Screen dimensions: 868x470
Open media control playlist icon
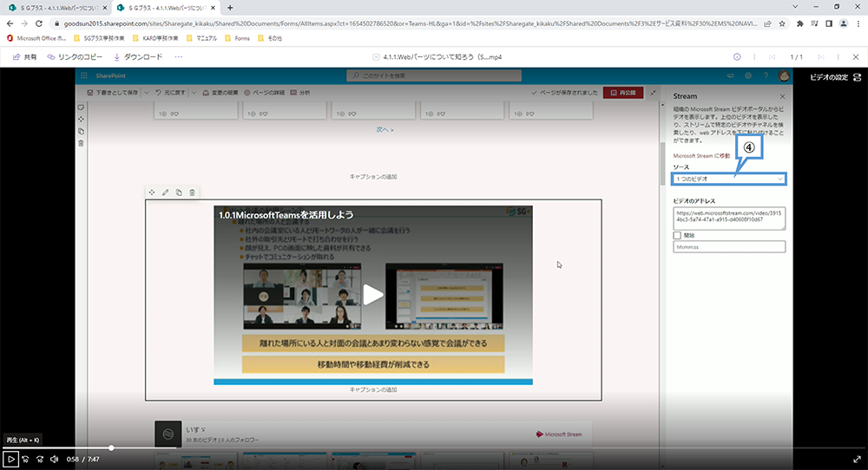814,23
